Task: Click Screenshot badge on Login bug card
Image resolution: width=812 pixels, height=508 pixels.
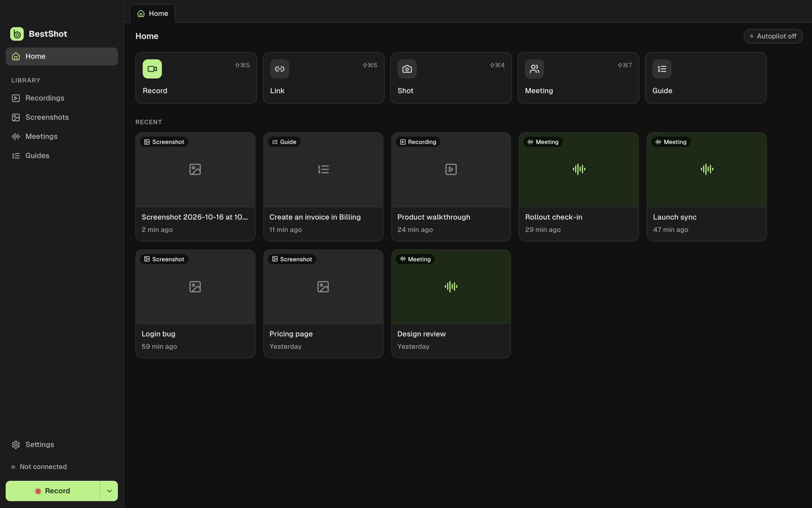Action: pos(164,259)
